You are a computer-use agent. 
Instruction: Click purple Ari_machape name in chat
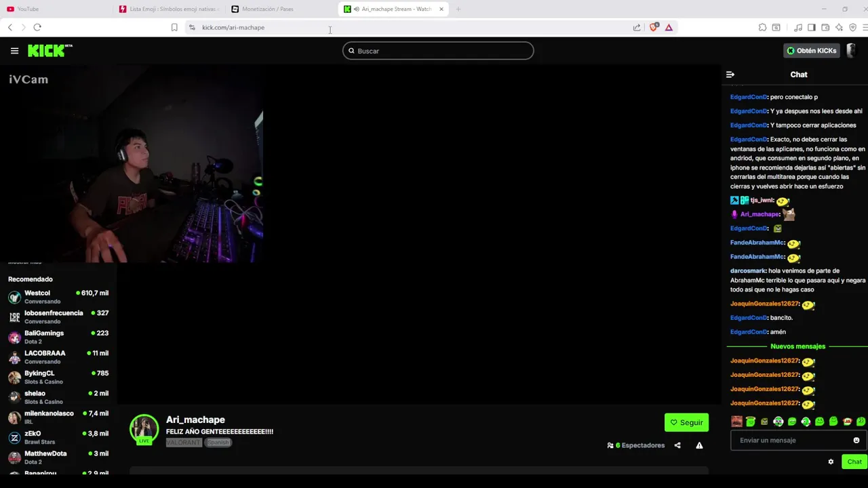pyautogui.click(x=759, y=214)
